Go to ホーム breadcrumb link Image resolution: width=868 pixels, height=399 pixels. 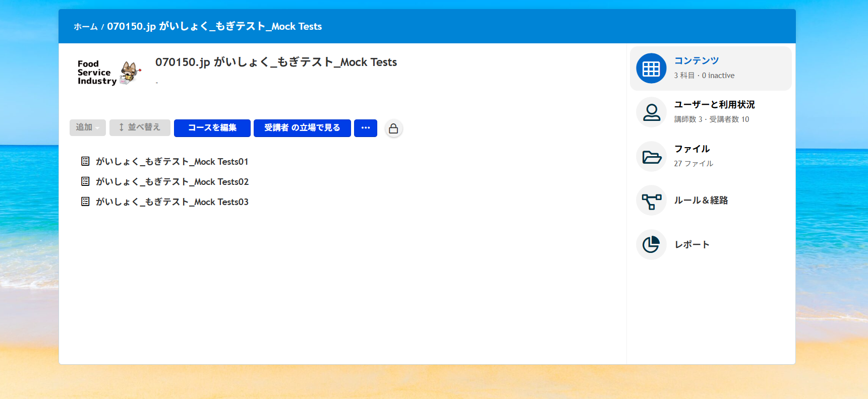(x=86, y=27)
